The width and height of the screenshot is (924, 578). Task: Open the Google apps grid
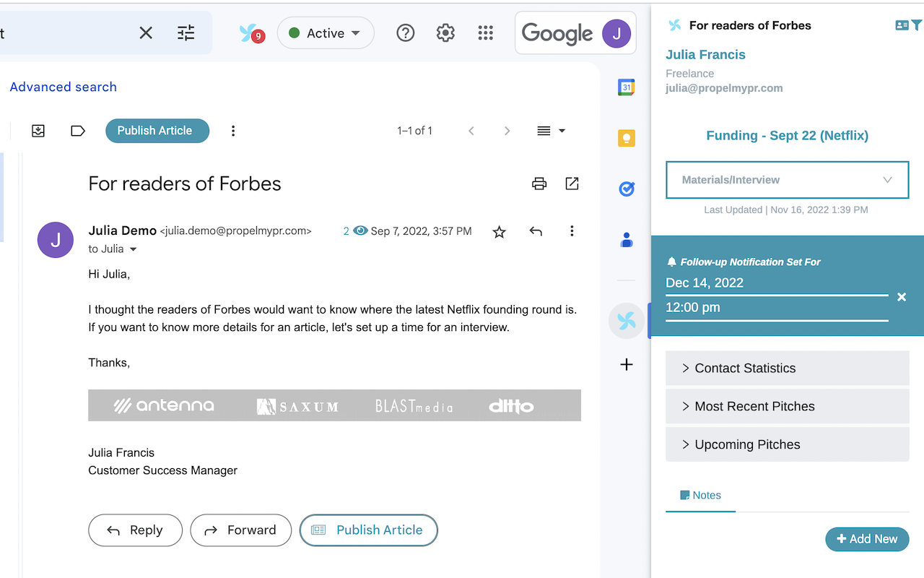click(x=485, y=33)
